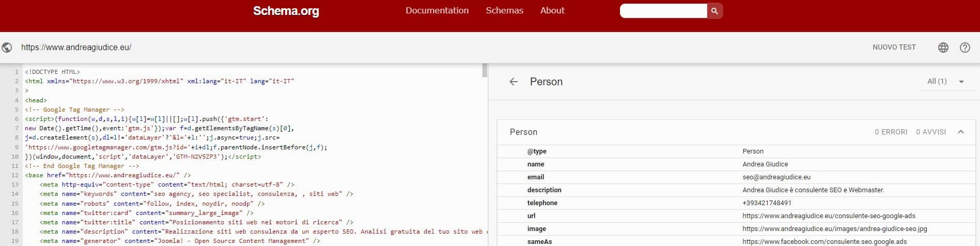Click the code panel vertical scrollbar
Screen dimensions: 980x246
tap(485, 70)
